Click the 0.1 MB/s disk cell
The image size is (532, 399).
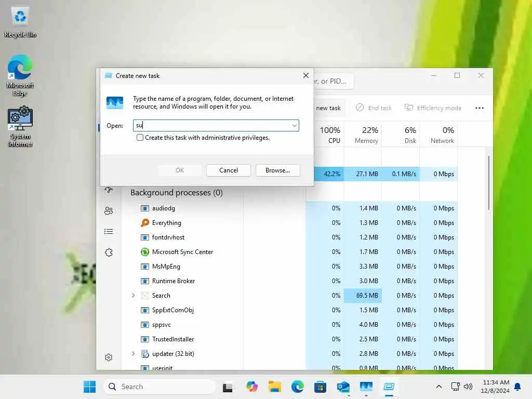pyautogui.click(x=401, y=174)
